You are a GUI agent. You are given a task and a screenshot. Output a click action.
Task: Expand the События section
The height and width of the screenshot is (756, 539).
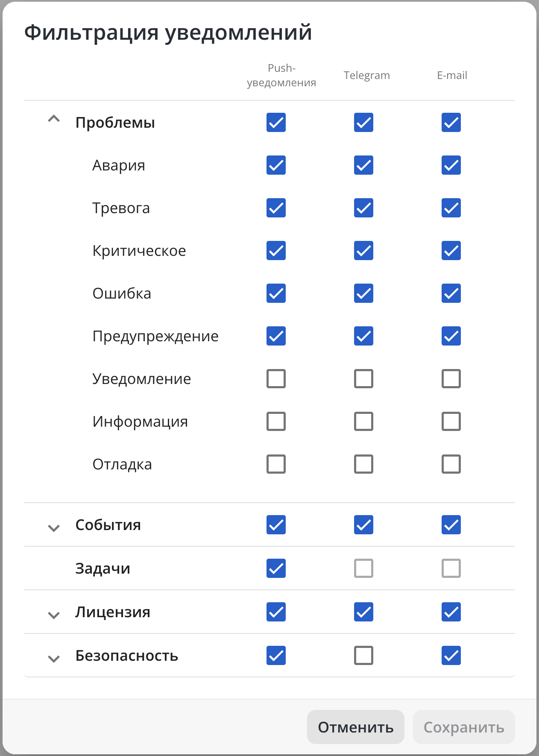[54, 528]
